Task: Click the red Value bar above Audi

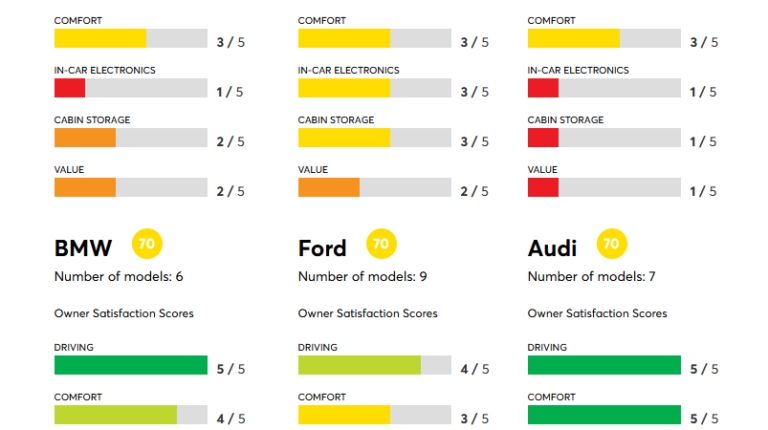Action: pyautogui.click(x=543, y=187)
